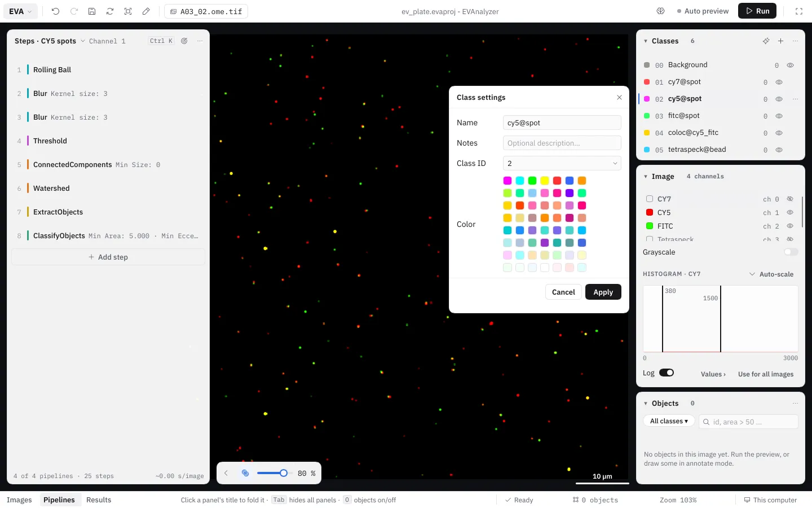
Task: Hide the cy7@spot class
Action: click(779, 82)
